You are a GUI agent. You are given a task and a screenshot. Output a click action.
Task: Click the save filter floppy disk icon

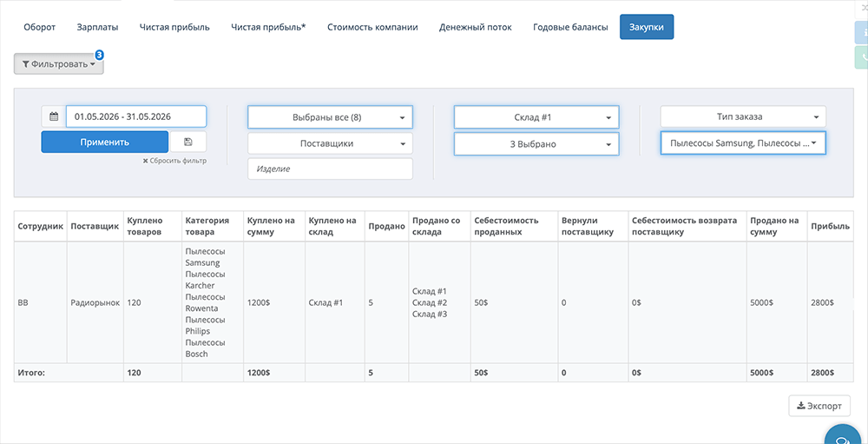pyautogui.click(x=188, y=142)
